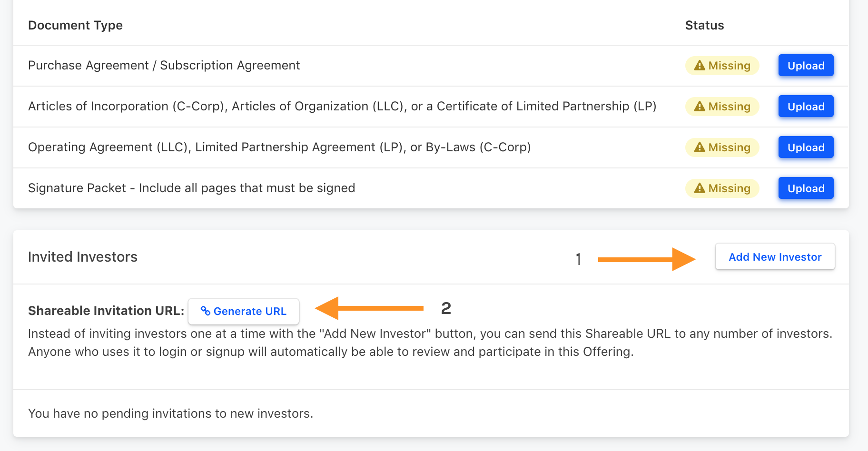Click warning icon on Purchase Agreement Missing badge

click(x=700, y=66)
